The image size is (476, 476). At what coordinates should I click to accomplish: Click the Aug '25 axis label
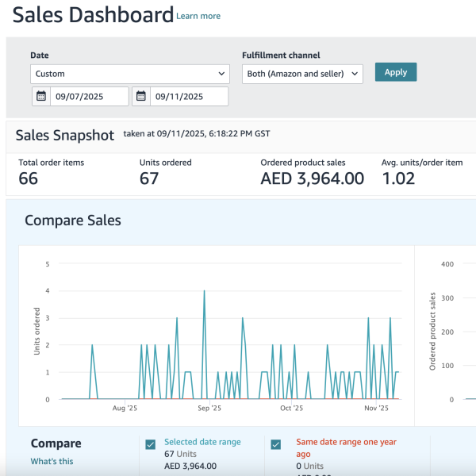pyautogui.click(x=125, y=408)
